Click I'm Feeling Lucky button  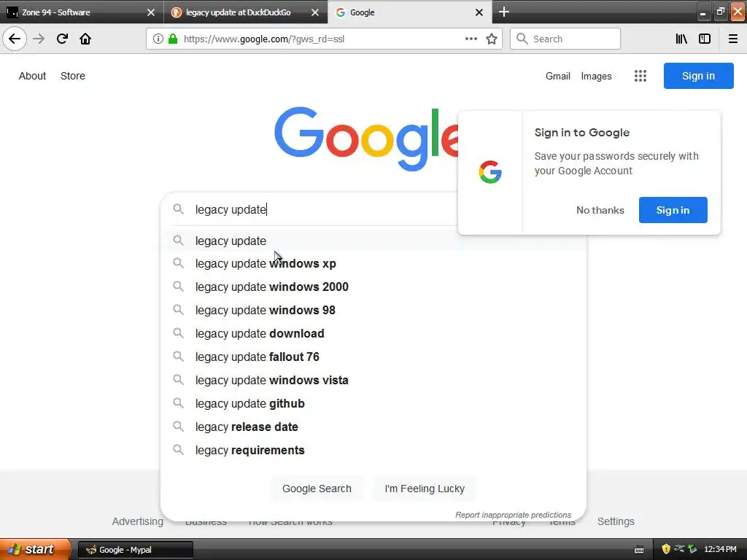click(425, 489)
